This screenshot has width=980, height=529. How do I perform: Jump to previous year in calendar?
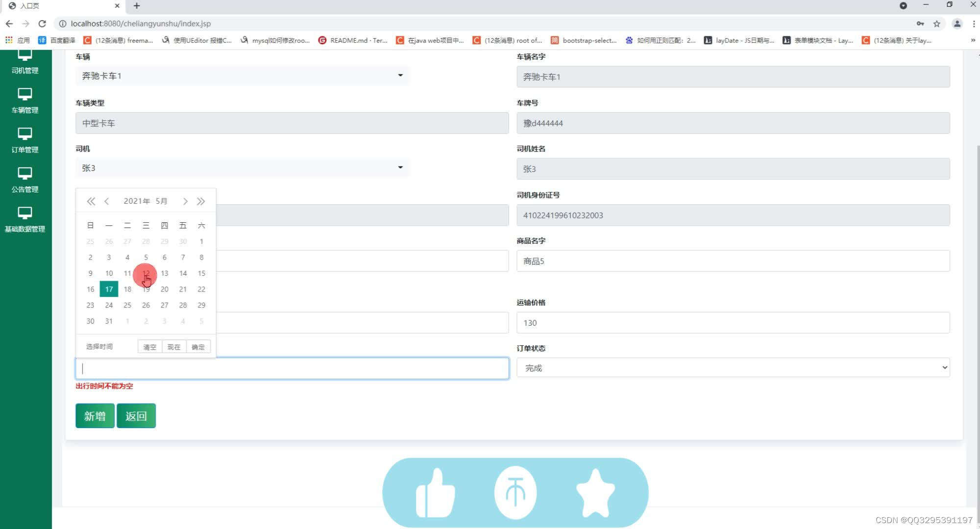[91, 201]
